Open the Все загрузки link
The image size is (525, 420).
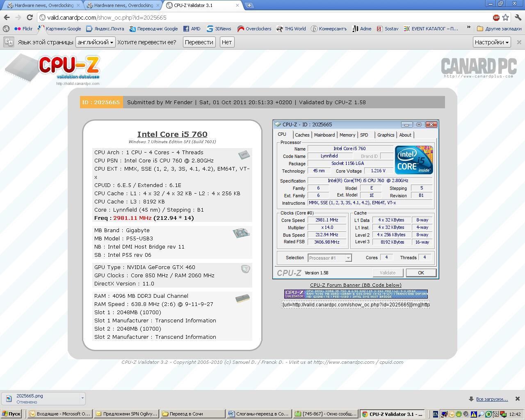[x=492, y=399]
